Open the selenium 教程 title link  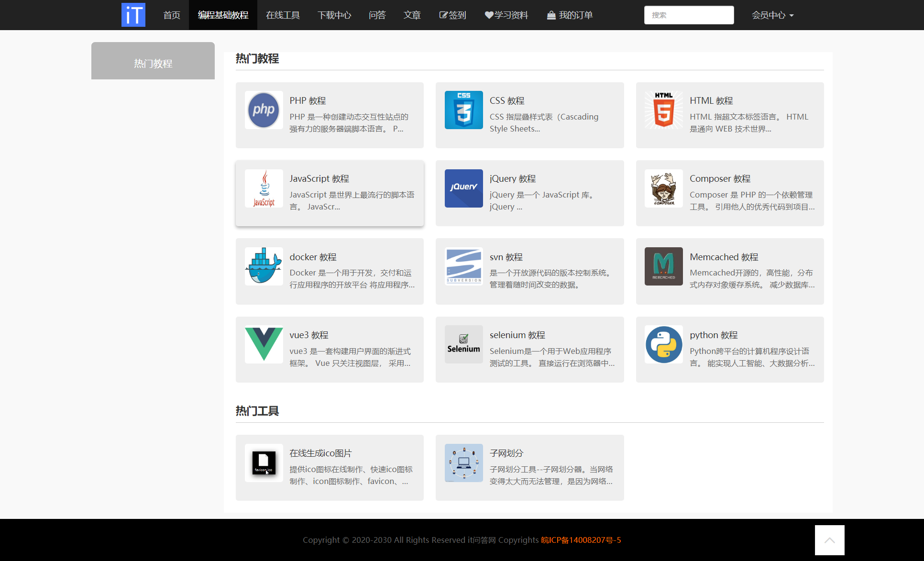(x=517, y=335)
